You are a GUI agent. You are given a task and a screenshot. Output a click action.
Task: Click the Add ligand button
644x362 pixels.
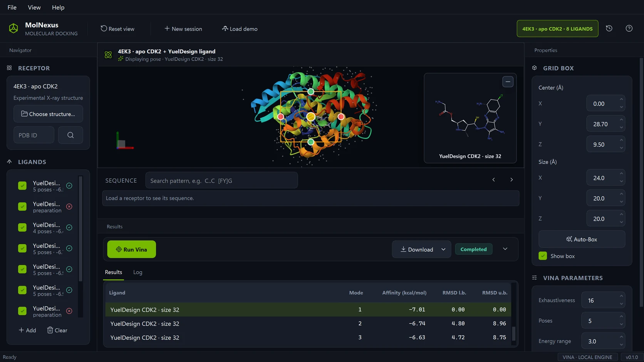coord(27,330)
